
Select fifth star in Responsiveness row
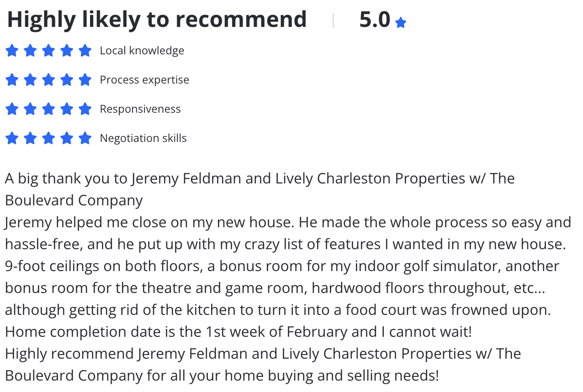(85, 109)
